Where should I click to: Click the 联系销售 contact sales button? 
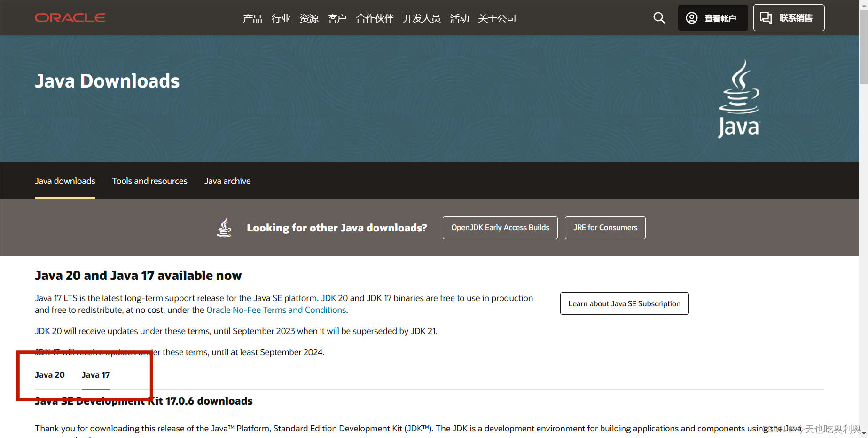tap(789, 18)
